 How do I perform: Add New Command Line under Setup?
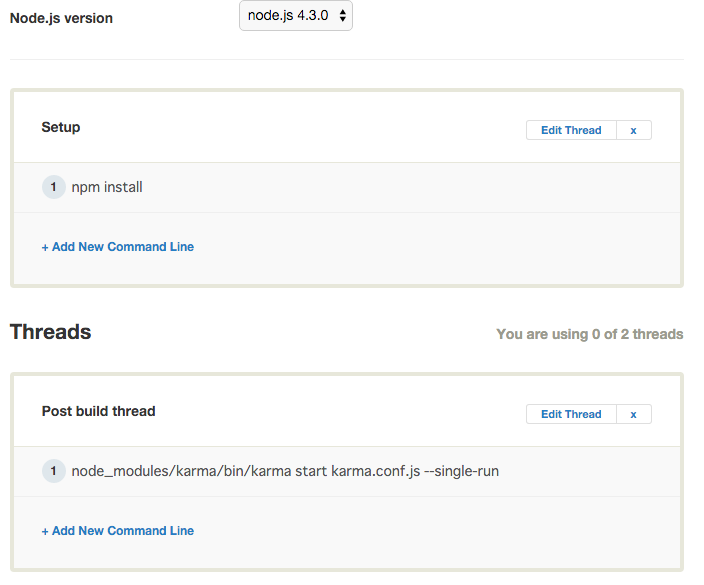point(122,247)
